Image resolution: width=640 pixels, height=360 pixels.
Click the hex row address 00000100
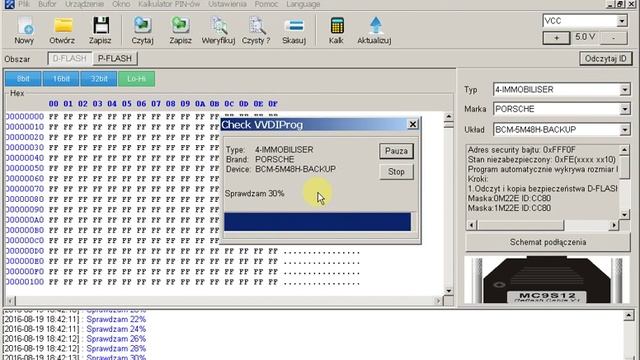(25, 282)
